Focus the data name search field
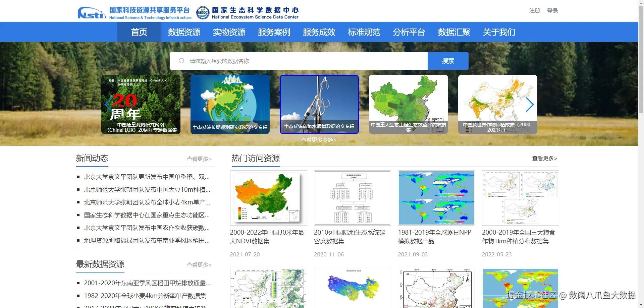The image size is (644, 308). tap(299, 61)
